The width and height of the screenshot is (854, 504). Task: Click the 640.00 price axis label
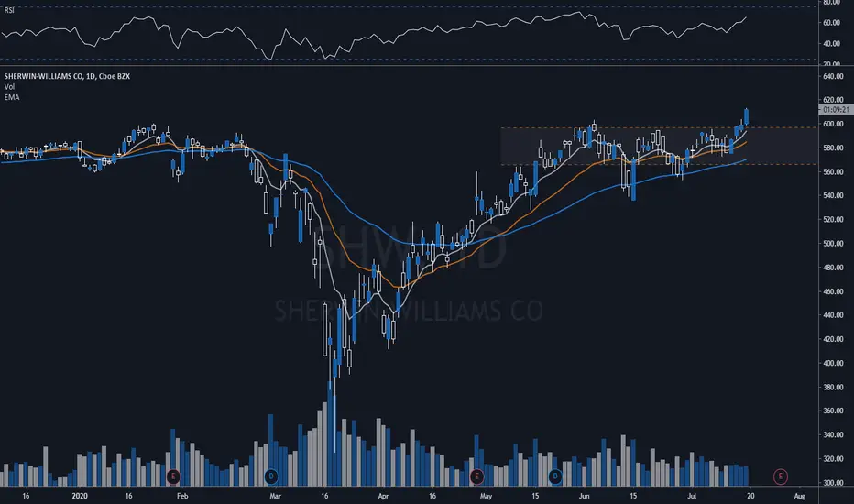tap(833, 76)
